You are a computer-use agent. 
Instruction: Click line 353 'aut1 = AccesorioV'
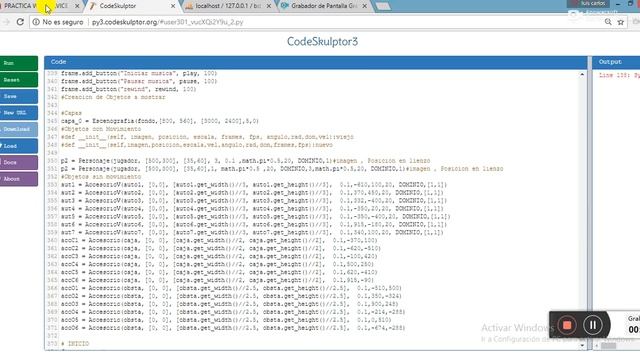(x=254, y=185)
